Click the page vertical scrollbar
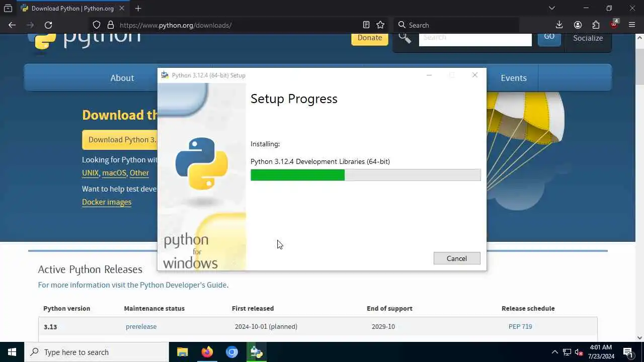 640,187
